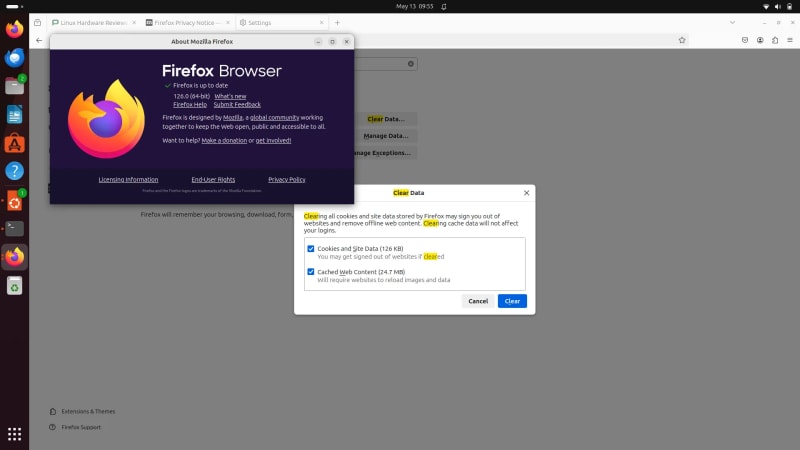Image resolution: width=800 pixels, height=450 pixels.
Task: Cancel the Clear Data dialog
Action: (478, 301)
